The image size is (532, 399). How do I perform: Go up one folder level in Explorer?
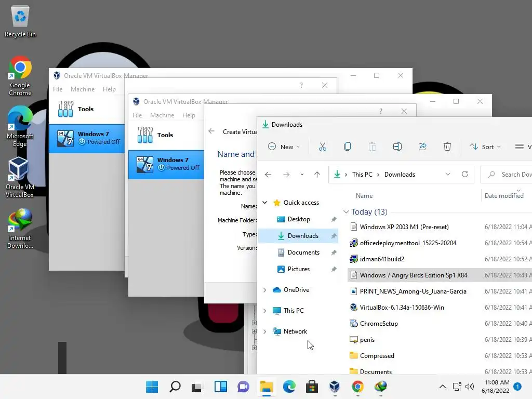[317, 175]
